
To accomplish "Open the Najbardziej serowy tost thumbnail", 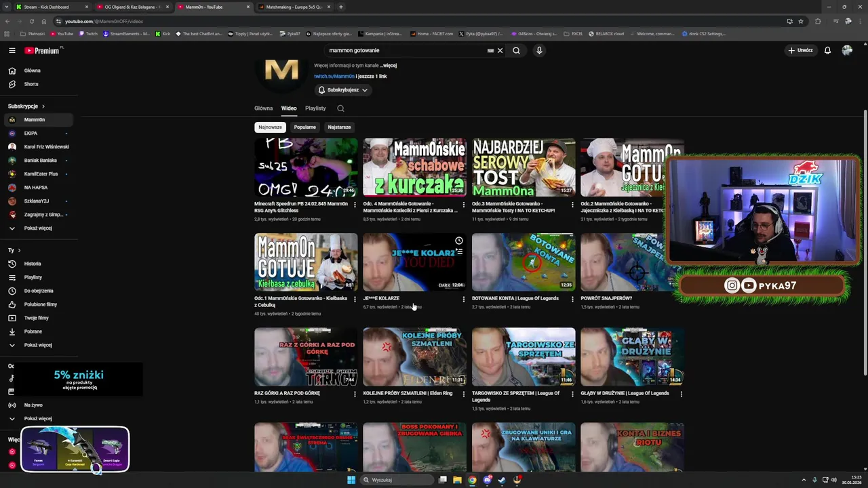I will (x=524, y=167).
